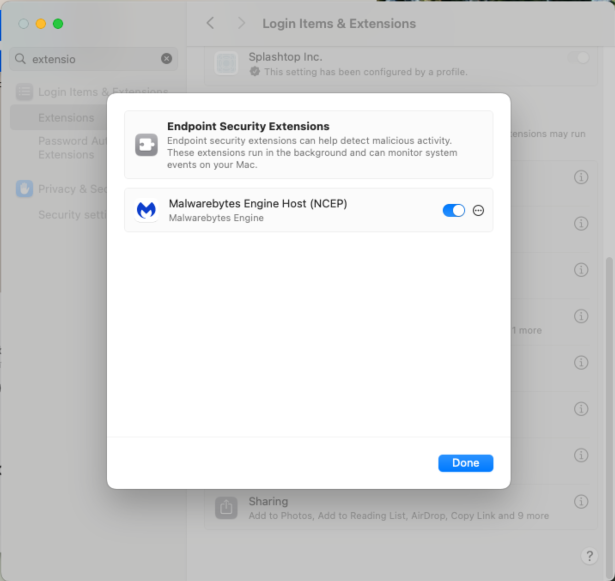The height and width of the screenshot is (581, 615).
Task: Click the Endpoint Security Extensions icon
Action: (146, 145)
